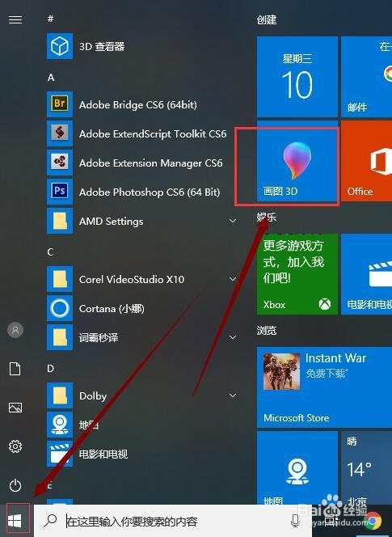
Task: Click the search box 在这里输入你要搜索的内容
Action: pyautogui.click(x=173, y=521)
